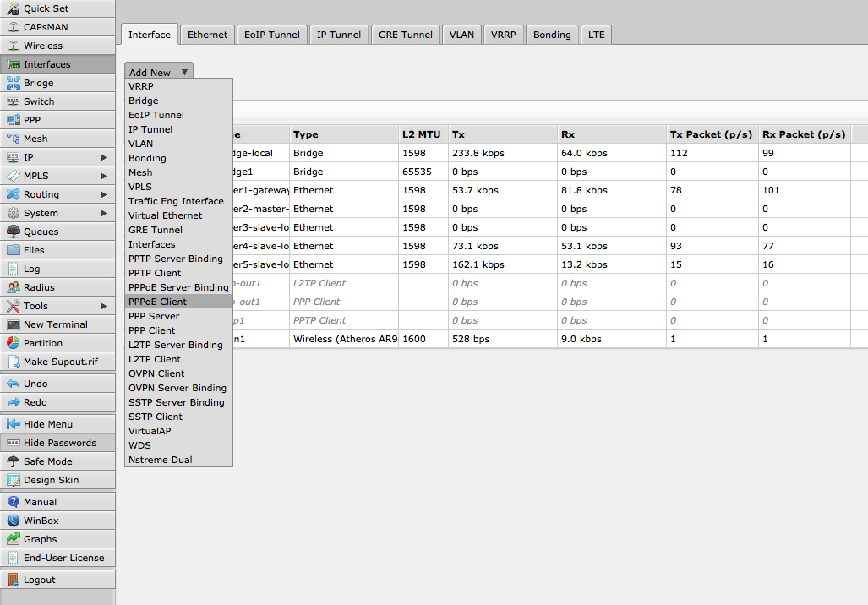
Task: Open the Wireless panel
Action: point(42,46)
